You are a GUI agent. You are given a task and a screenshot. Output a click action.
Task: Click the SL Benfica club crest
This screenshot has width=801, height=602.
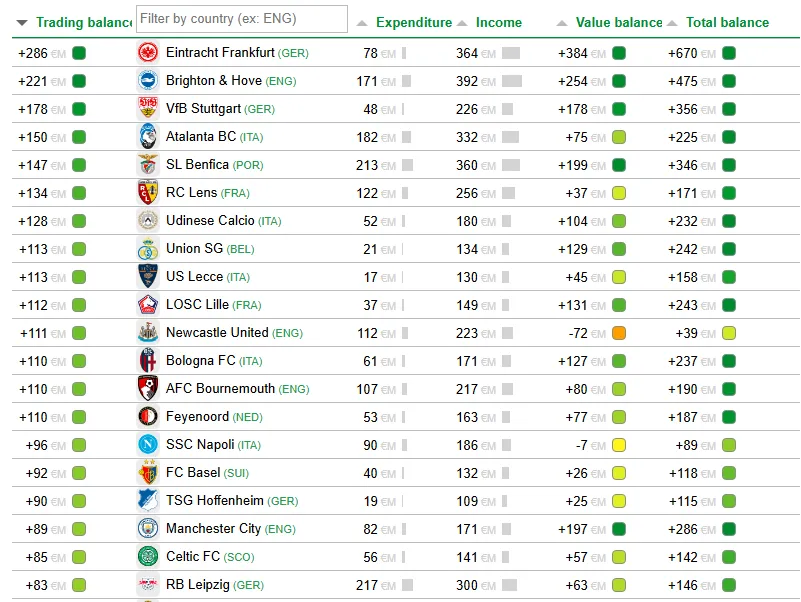coord(148,165)
